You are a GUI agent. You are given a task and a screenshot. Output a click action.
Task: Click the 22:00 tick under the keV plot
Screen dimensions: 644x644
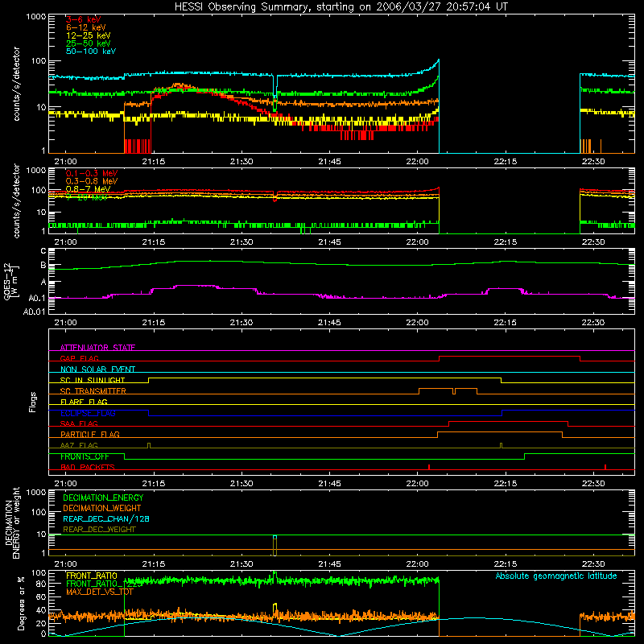click(417, 162)
